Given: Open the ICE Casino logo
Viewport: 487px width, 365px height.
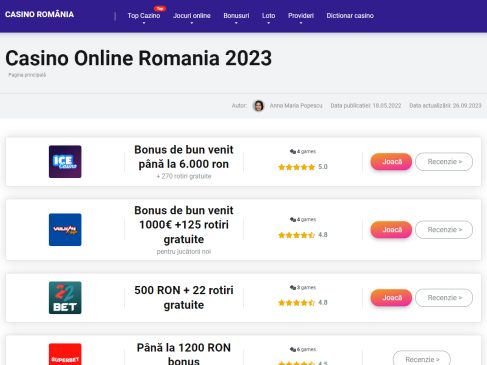Looking at the screenshot, I should tap(65, 162).
